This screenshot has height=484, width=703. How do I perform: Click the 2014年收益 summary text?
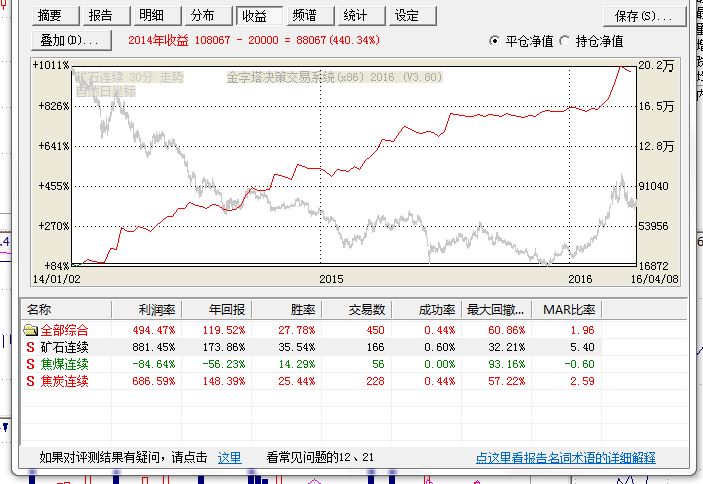(x=254, y=40)
